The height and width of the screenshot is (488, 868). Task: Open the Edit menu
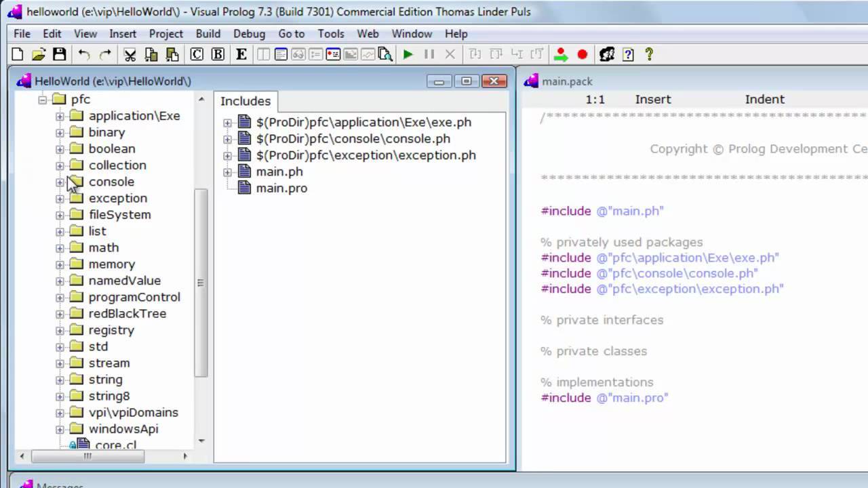(52, 33)
